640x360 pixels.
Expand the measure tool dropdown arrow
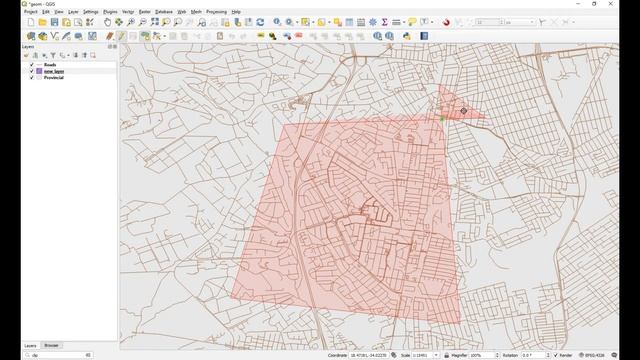click(404, 22)
